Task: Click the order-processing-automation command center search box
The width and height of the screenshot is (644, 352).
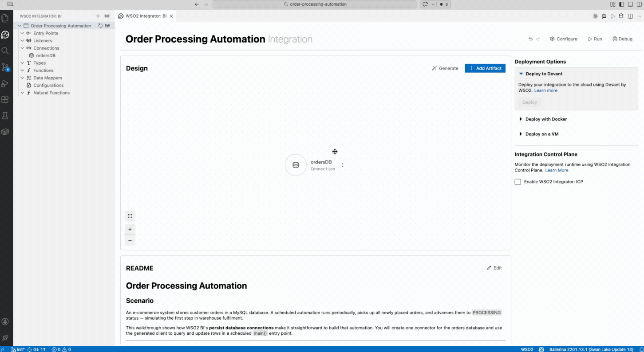Action: tap(315, 4)
